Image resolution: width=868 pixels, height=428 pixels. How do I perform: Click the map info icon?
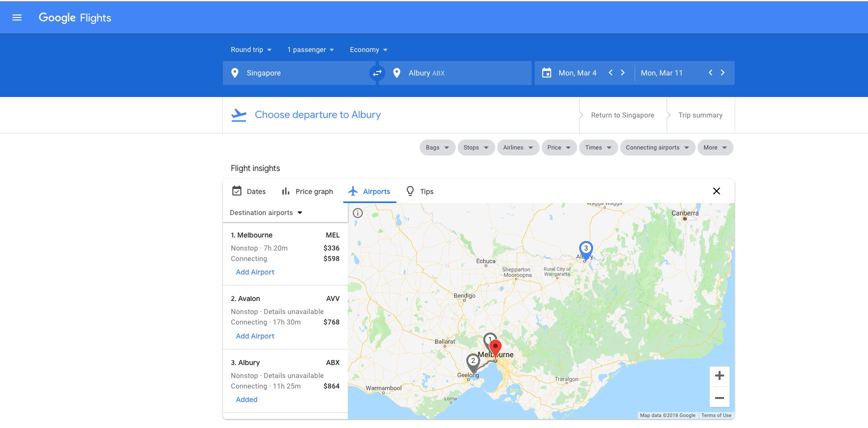click(358, 213)
